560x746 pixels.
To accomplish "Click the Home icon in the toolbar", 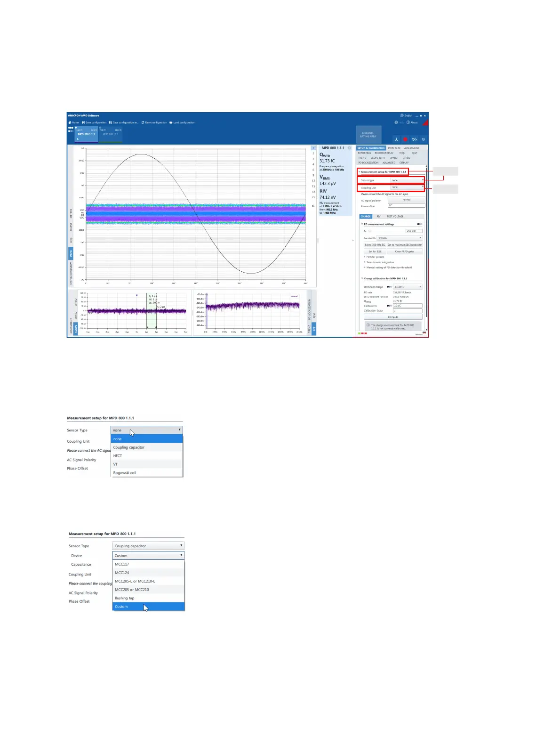I will point(70,122).
